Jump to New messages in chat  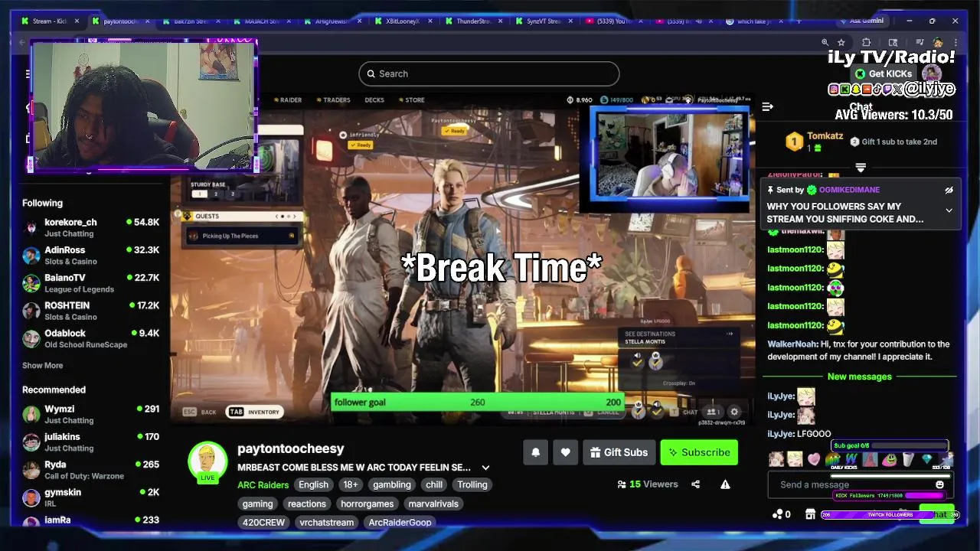point(859,377)
